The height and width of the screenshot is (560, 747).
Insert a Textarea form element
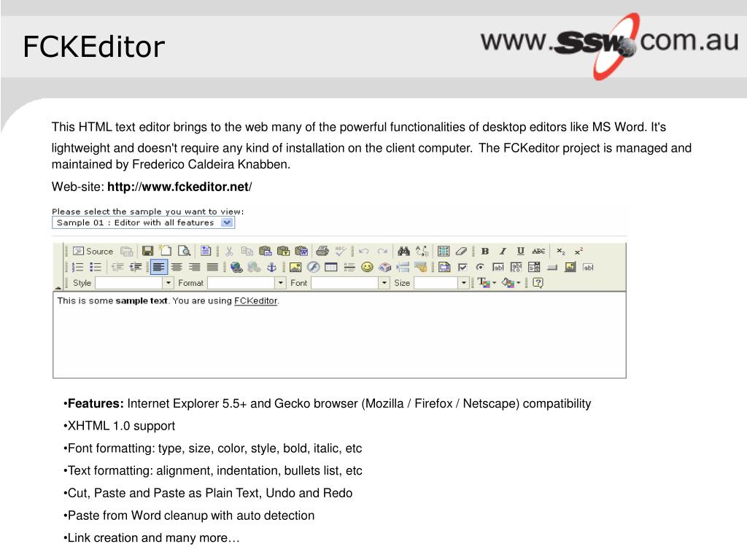pos(516,267)
